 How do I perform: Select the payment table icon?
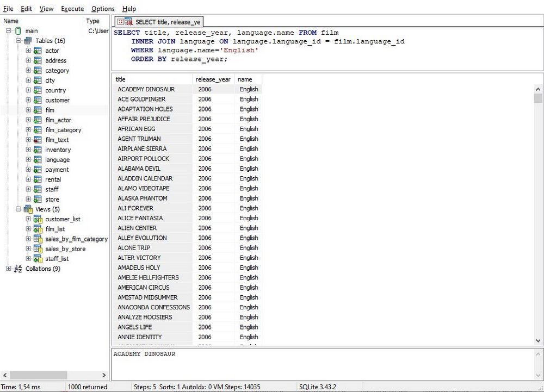click(38, 170)
